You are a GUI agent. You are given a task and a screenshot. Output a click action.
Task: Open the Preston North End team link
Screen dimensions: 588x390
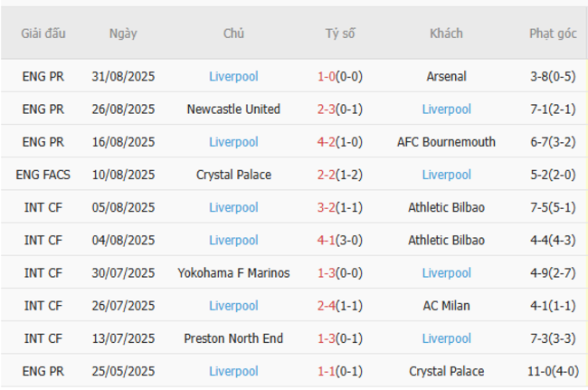tap(233, 338)
